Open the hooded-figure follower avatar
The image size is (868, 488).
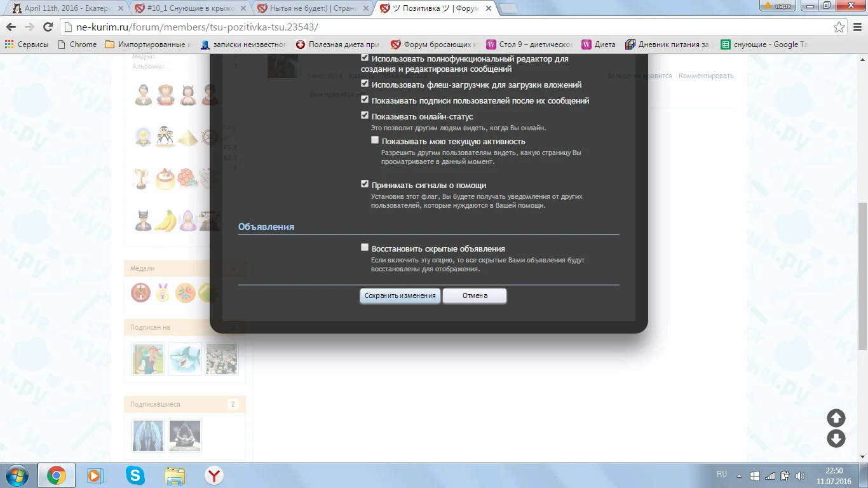tap(184, 435)
